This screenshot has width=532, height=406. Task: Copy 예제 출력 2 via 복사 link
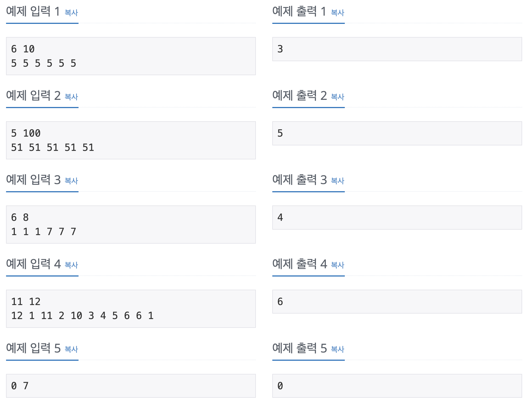coord(337,97)
